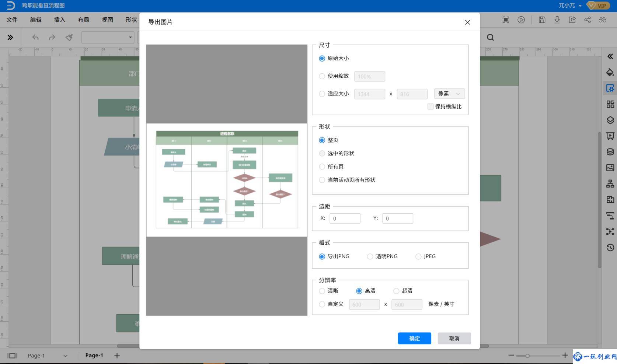Open the 形状 menu
Viewport: 617px width, 364px height.
131,20
